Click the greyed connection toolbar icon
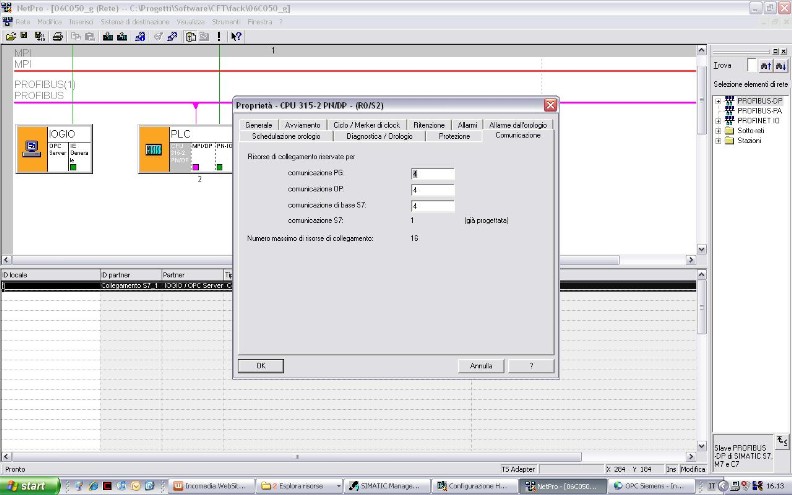Viewport: 792px width, 495px height. tap(158, 36)
